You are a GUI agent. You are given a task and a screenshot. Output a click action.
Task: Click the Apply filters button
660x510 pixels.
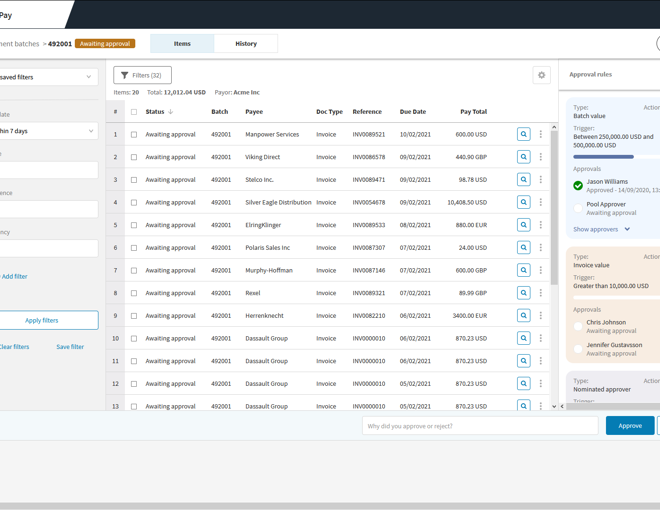click(42, 320)
